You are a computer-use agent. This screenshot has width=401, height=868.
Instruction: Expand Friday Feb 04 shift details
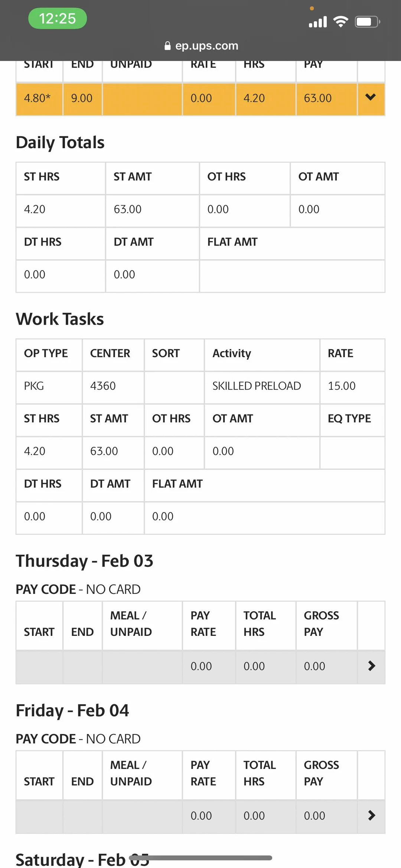coord(371,815)
